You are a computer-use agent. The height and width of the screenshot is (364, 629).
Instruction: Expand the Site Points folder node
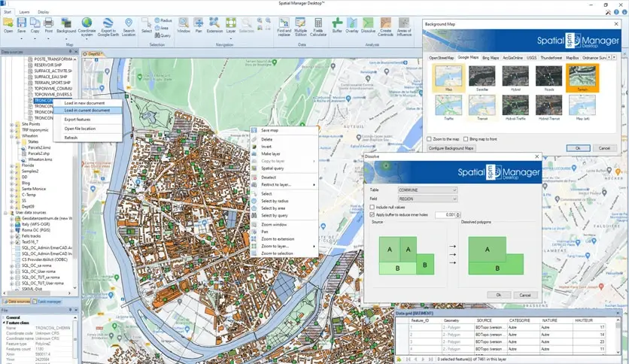pyautogui.click(x=11, y=124)
